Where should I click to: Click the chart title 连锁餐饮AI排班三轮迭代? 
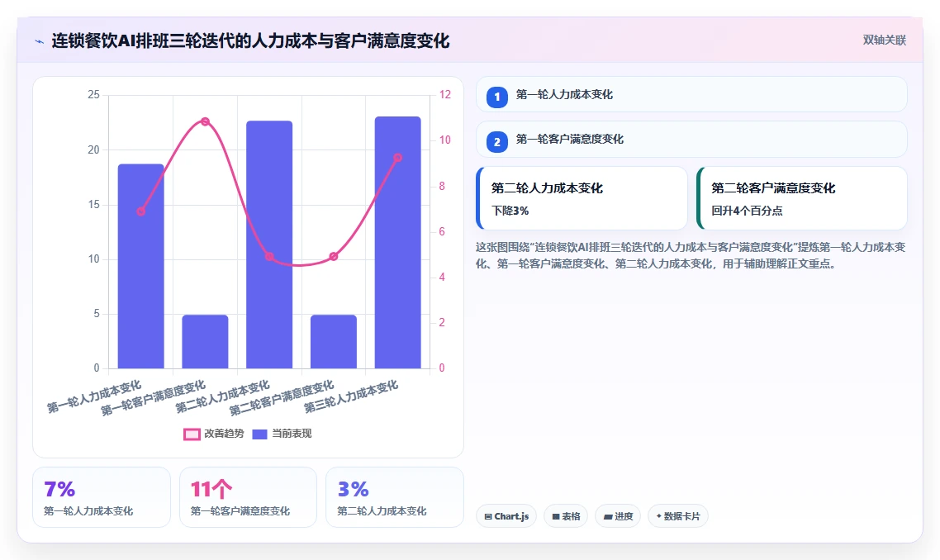[250, 40]
